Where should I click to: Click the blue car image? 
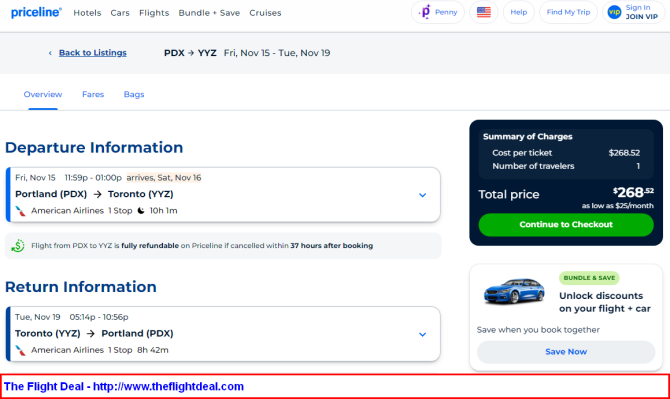pos(514,291)
